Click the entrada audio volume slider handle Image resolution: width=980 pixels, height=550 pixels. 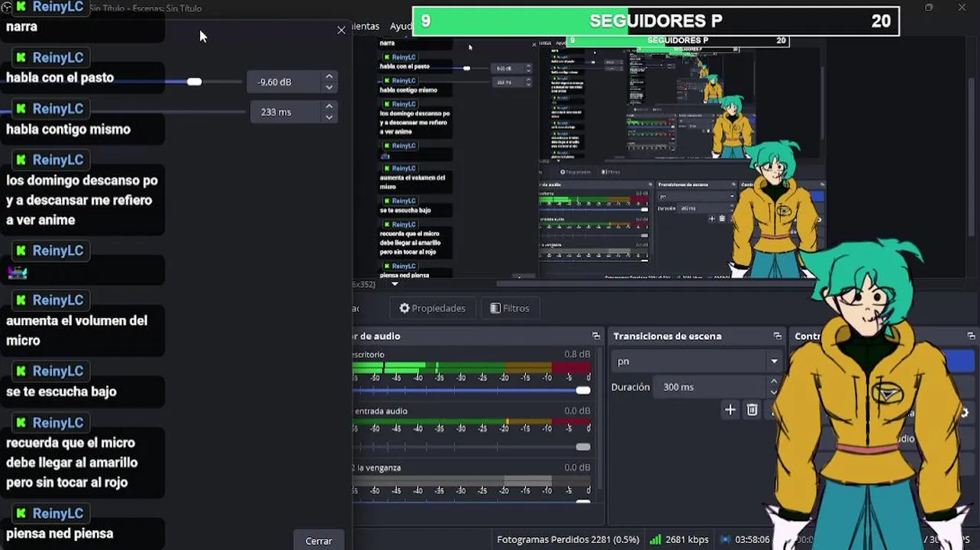tap(583, 447)
